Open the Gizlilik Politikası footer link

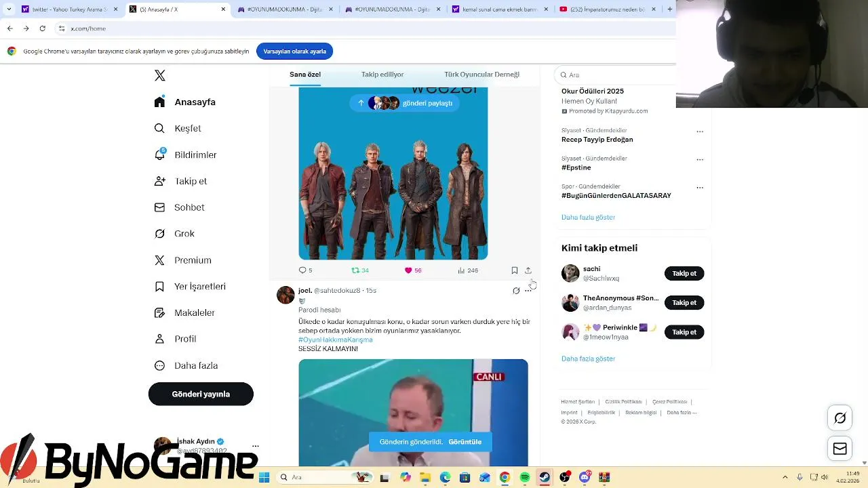623,402
